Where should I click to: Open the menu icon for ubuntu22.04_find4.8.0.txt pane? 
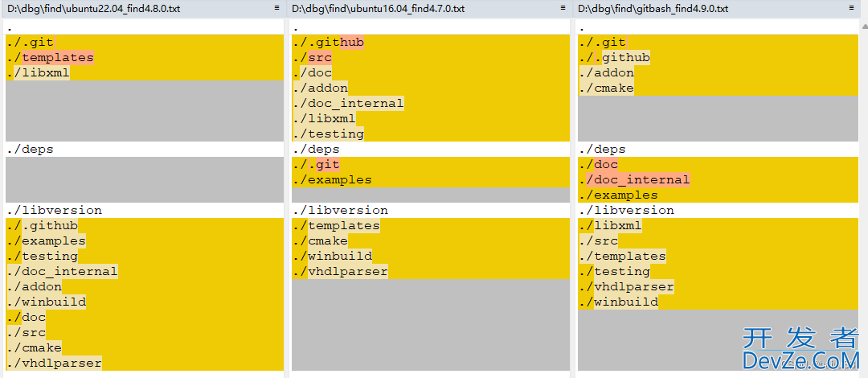277,8
